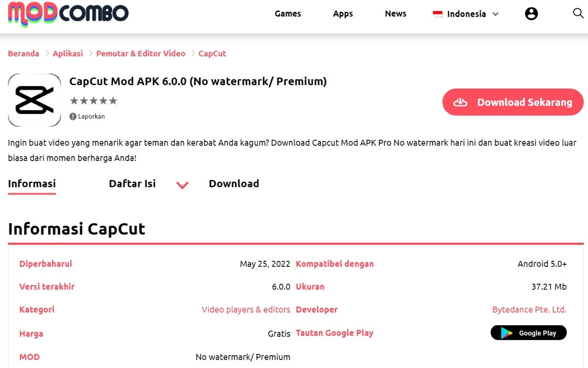Open the Google Play store badge
588x368 pixels.
[x=529, y=333]
